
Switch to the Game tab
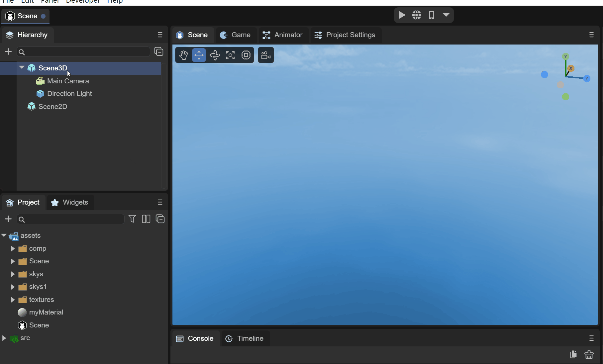pyautogui.click(x=236, y=35)
